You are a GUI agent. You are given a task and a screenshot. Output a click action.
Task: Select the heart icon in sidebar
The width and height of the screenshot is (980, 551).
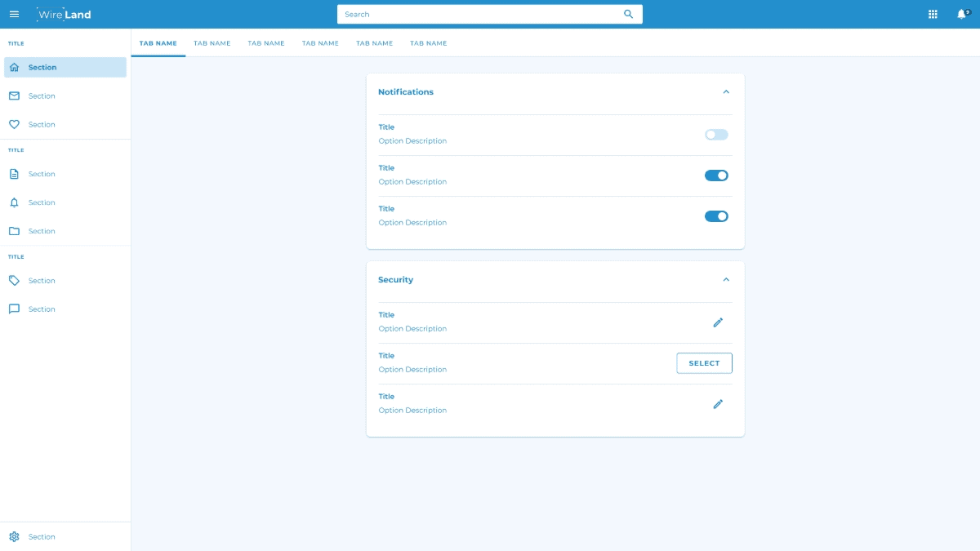click(x=14, y=125)
